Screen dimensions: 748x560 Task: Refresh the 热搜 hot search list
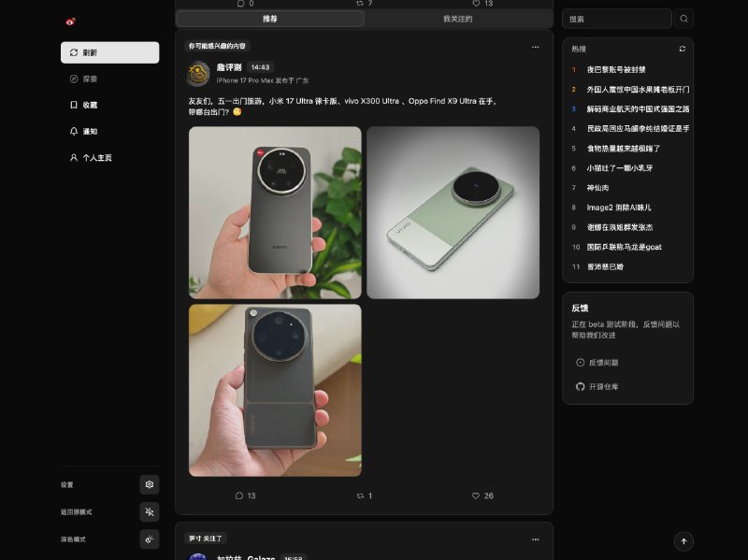[x=683, y=49]
